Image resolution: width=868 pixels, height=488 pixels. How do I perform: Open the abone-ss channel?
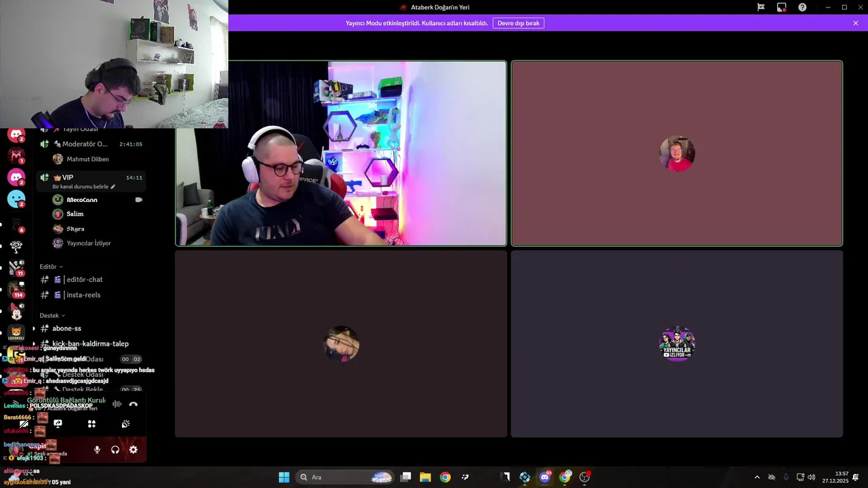tap(66, 328)
